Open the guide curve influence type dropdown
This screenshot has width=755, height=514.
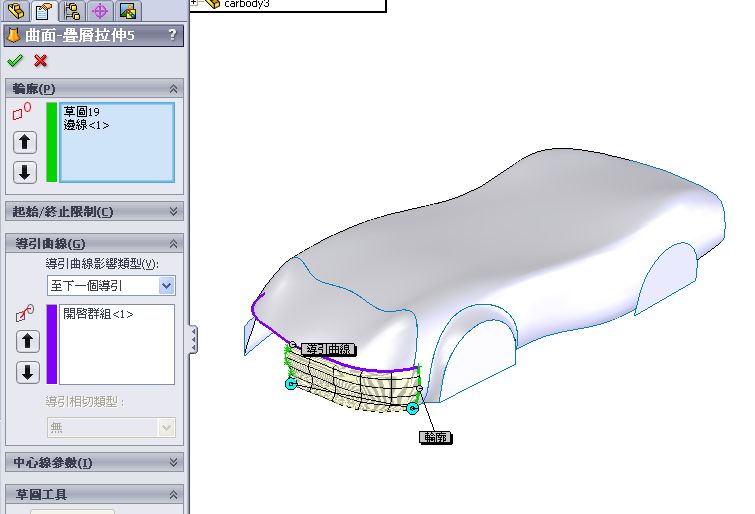167,286
